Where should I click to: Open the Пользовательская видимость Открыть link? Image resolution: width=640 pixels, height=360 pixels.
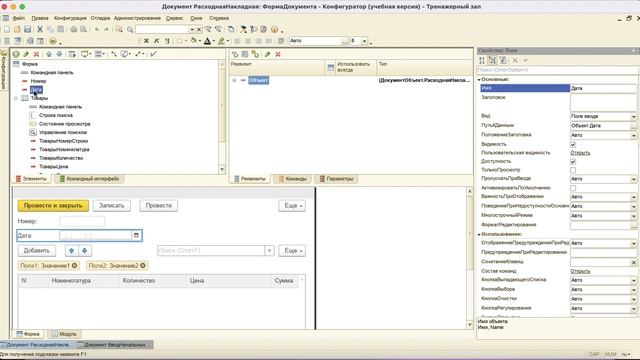tap(580, 153)
